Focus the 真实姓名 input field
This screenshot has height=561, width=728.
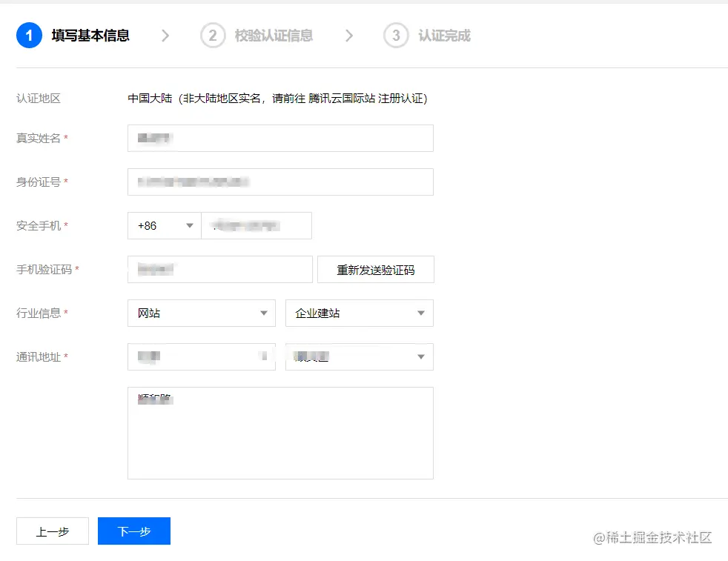click(280, 139)
